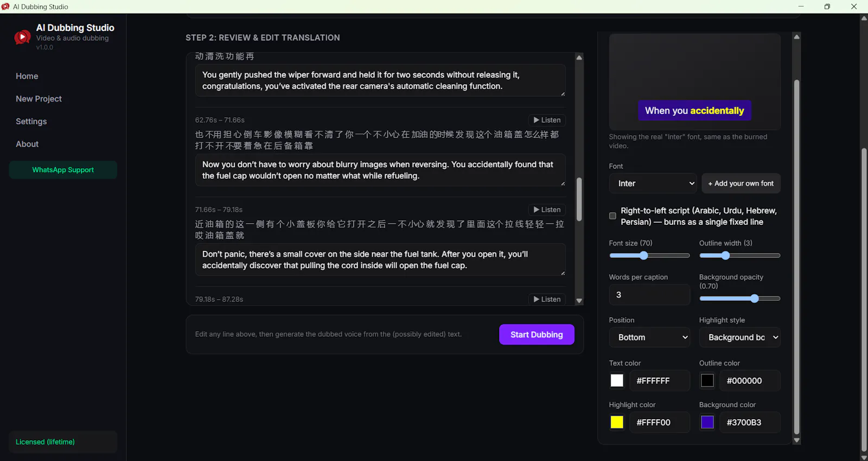Listen to the 71.66s – 79.18s segment
Screen dimensions: 868x461
pyautogui.click(x=547, y=210)
